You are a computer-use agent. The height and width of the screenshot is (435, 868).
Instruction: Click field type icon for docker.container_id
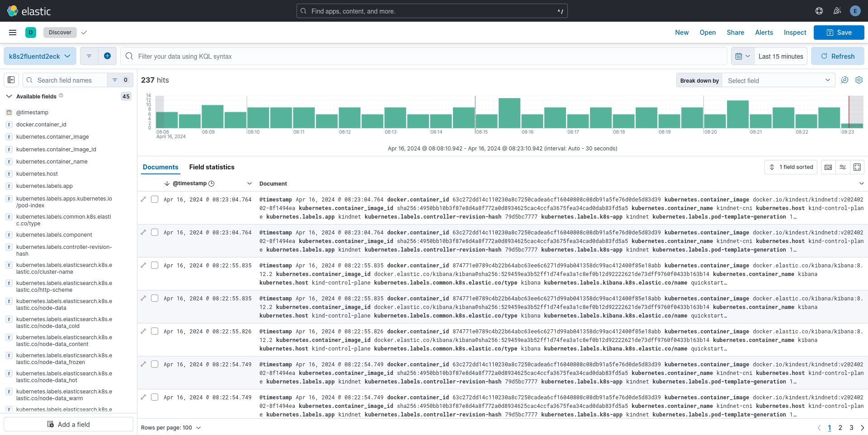point(9,125)
